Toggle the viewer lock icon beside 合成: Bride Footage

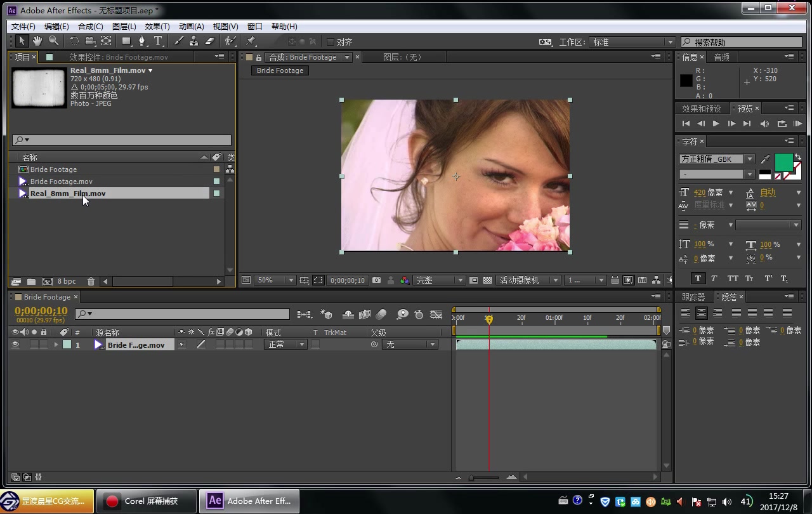258,57
